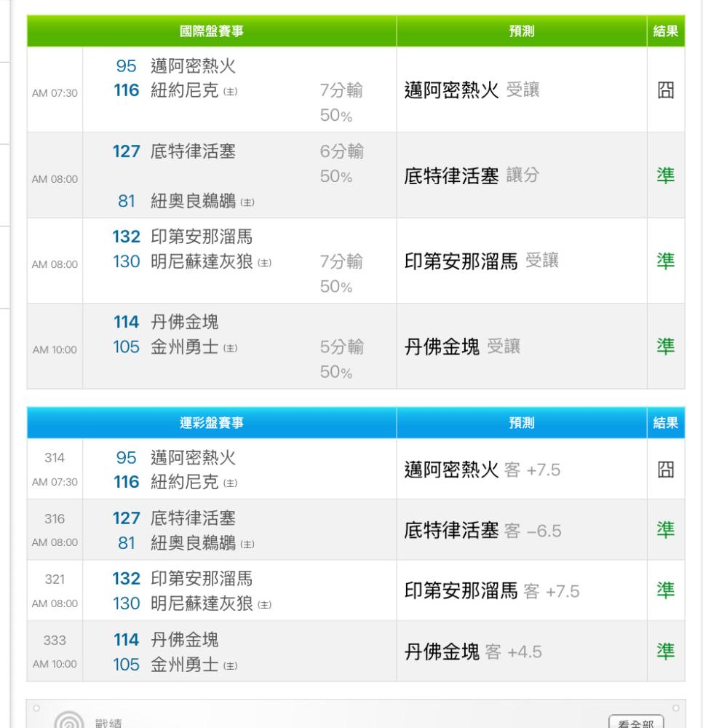The width and height of the screenshot is (711, 728).
Task: Click the 結果 header in the blue 運彩盤 table
Action: [x=666, y=423]
